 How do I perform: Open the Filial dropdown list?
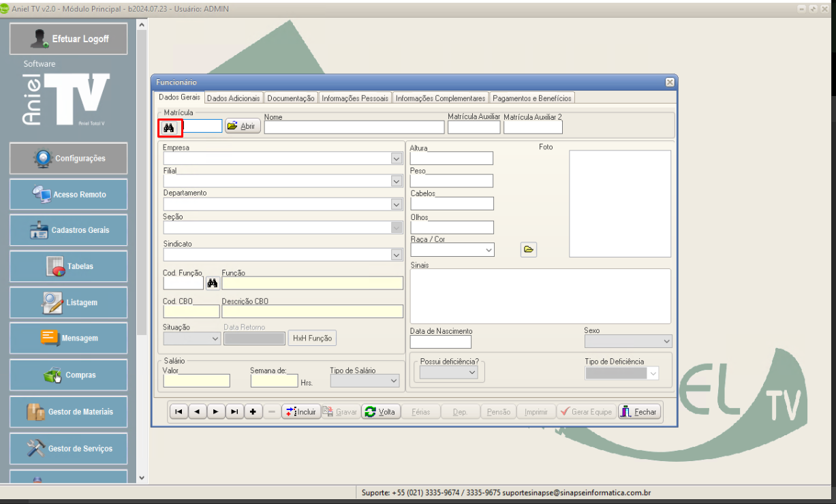point(396,181)
